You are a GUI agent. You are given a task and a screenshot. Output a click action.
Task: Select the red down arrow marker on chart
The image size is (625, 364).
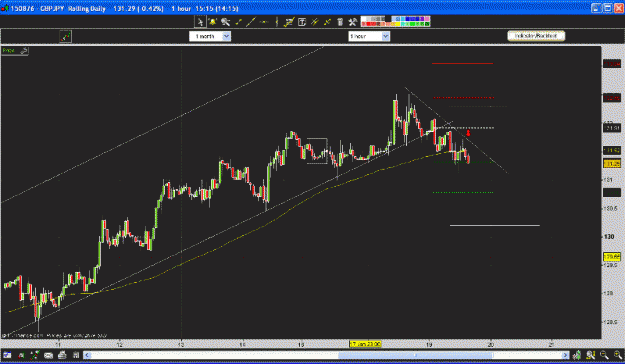(x=468, y=133)
